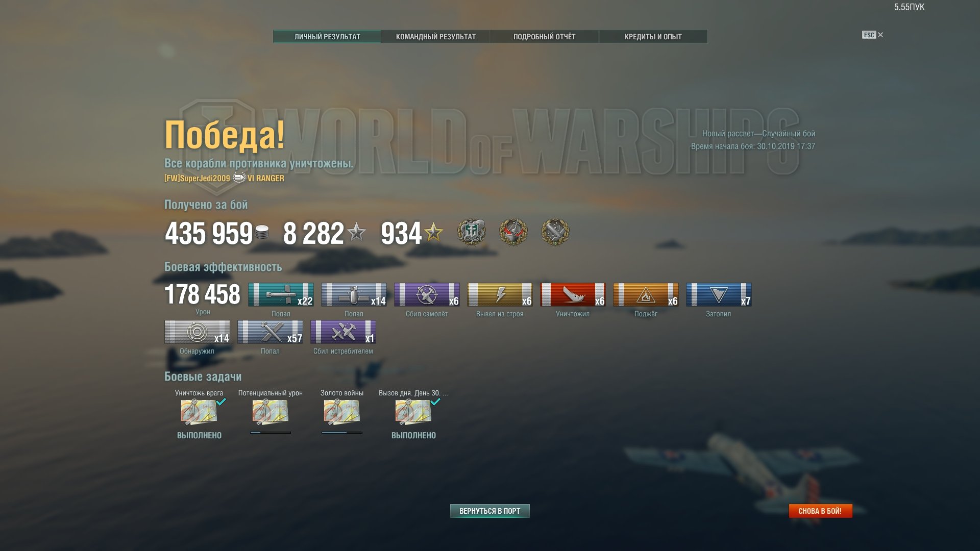Viewport: 980px width, 551px height.
Task: Close the results screen with ESC button
Action: (x=872, y=35)
